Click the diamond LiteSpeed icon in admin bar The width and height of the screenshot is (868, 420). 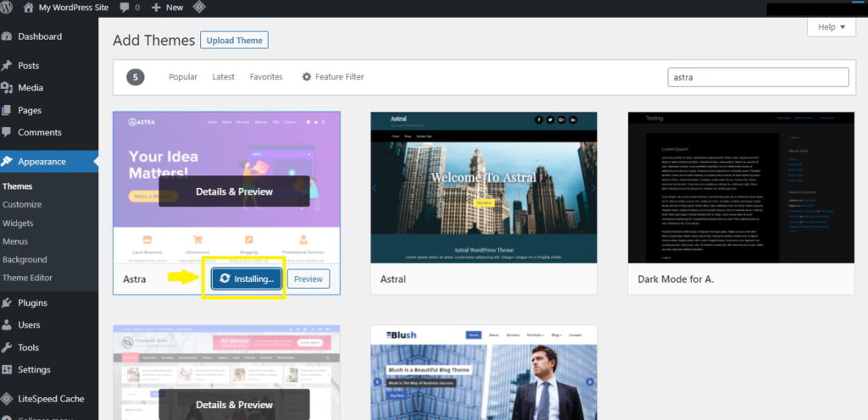(199, 8)
